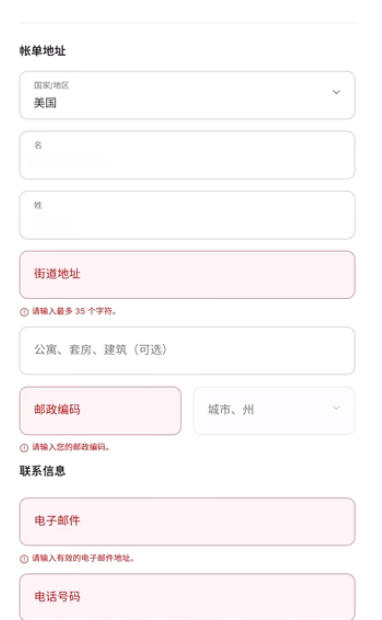Focus the 电子邮件 email field

tap(187, 522)
